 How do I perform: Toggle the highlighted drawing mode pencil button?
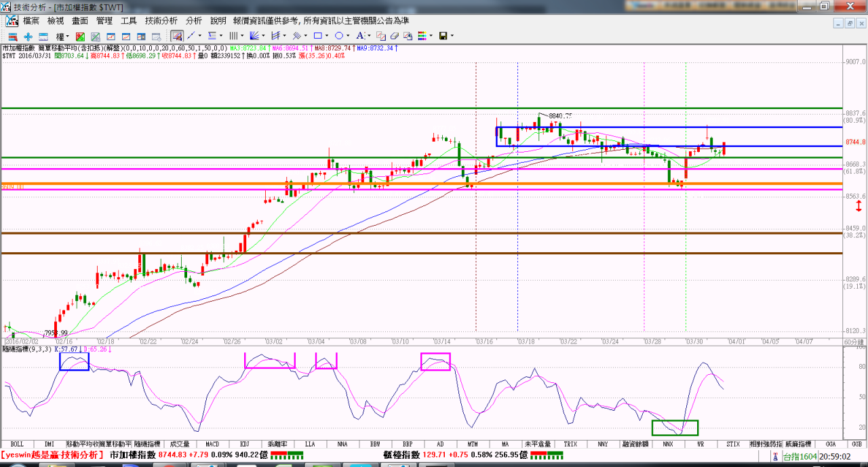[176, 36]
